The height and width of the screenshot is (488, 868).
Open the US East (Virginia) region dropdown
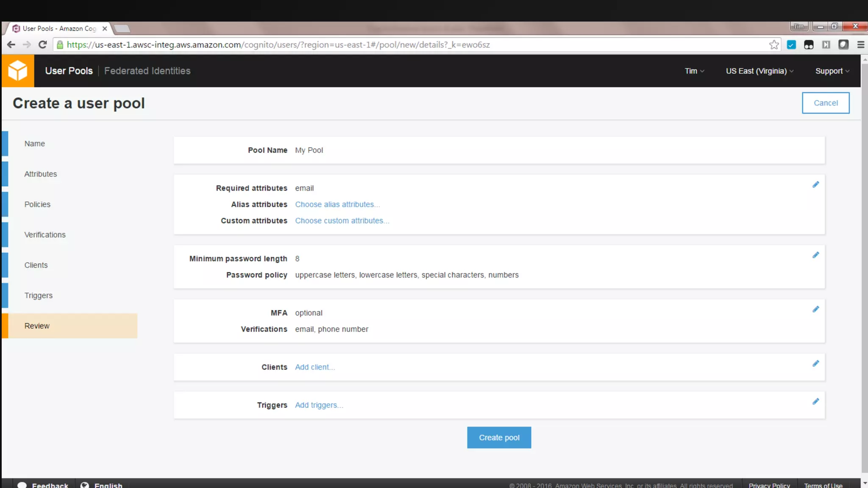(x=759, y=71)
